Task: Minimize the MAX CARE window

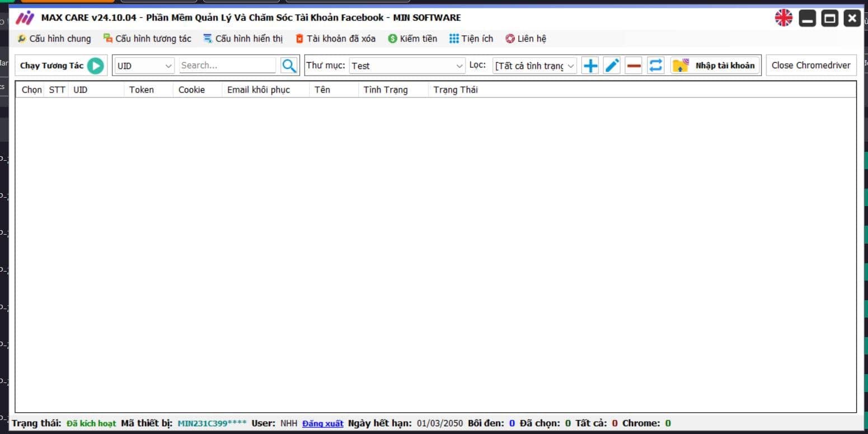Action: [807, 18]
